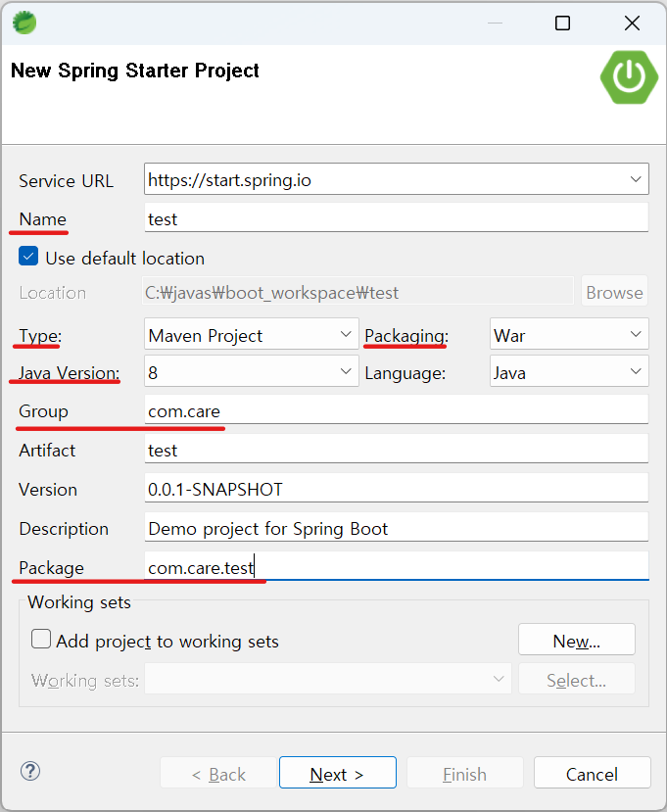Viewport: 667px width, 812px height.
Task: Click the Next > button
Action: [338, 773]
